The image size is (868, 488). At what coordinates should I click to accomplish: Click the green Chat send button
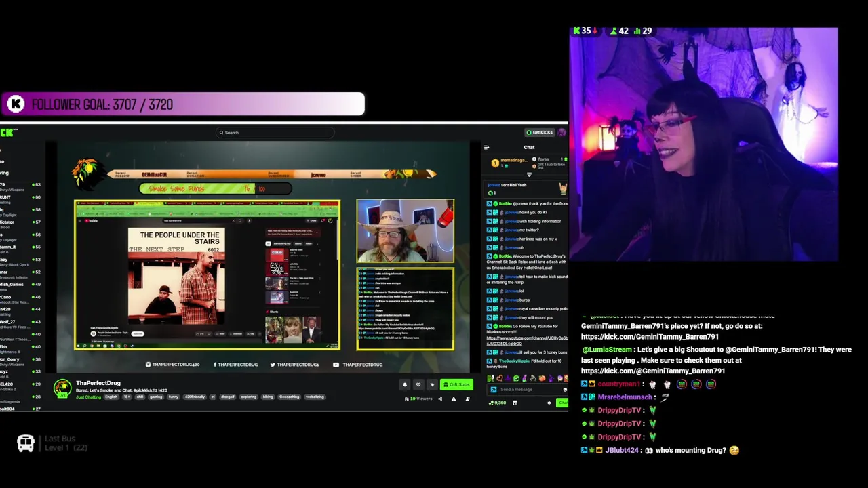coord(562,403)
